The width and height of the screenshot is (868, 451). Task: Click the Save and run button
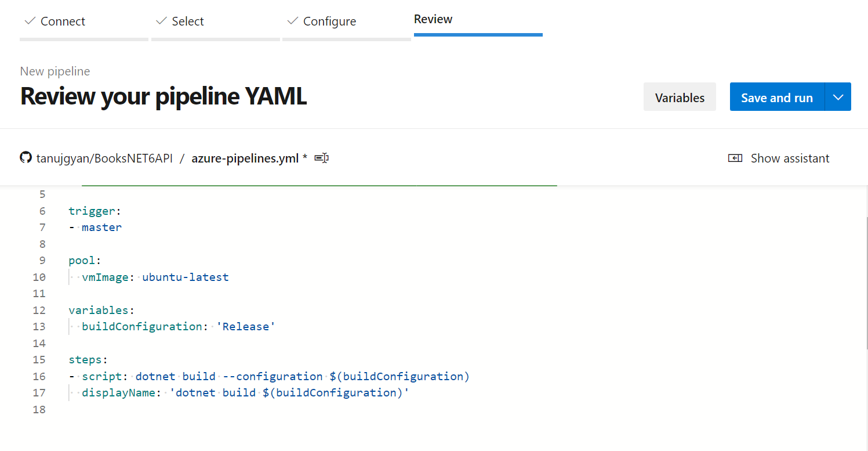coord(776,96)
